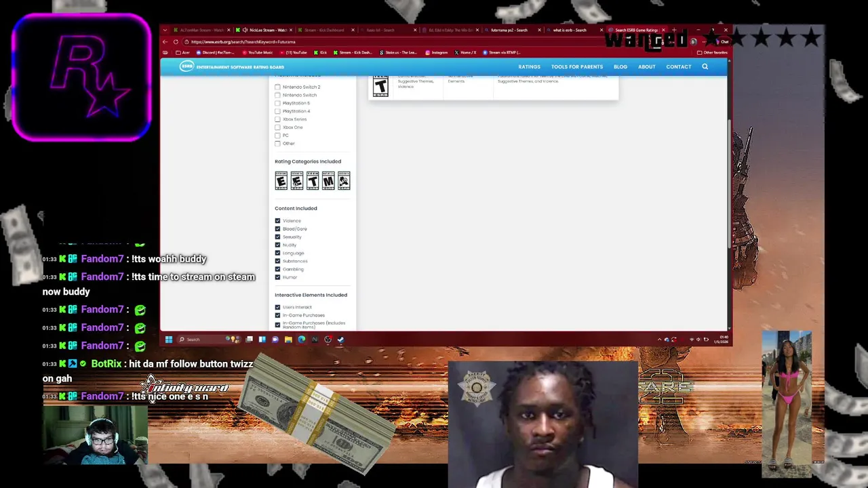Open the volume icon in system tray

click(698, 340)
